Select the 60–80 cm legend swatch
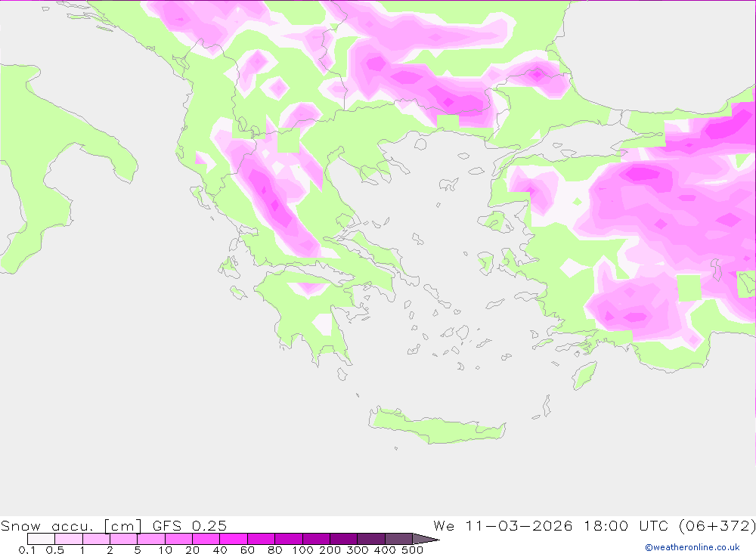This screenshot has height=554, width=756. tap(261, 539)
